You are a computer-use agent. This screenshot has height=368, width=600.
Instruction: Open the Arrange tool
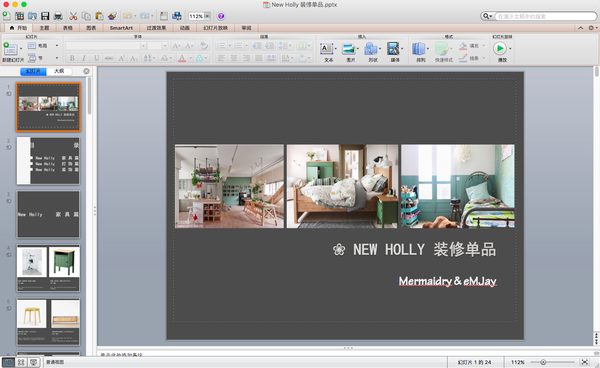(419, 49)
